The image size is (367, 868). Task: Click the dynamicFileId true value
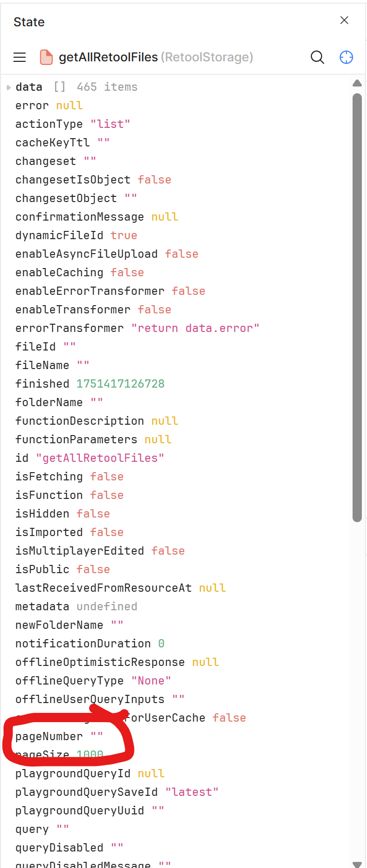124,236
